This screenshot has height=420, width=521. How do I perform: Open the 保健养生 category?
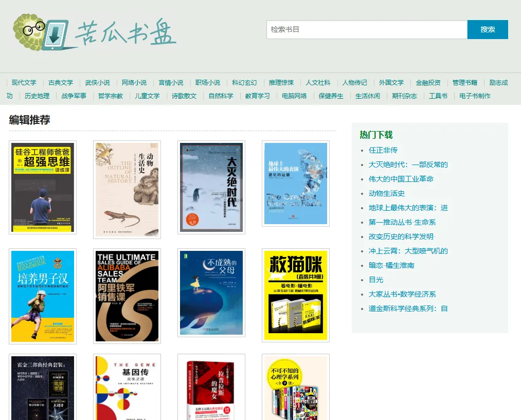[331, 96]
